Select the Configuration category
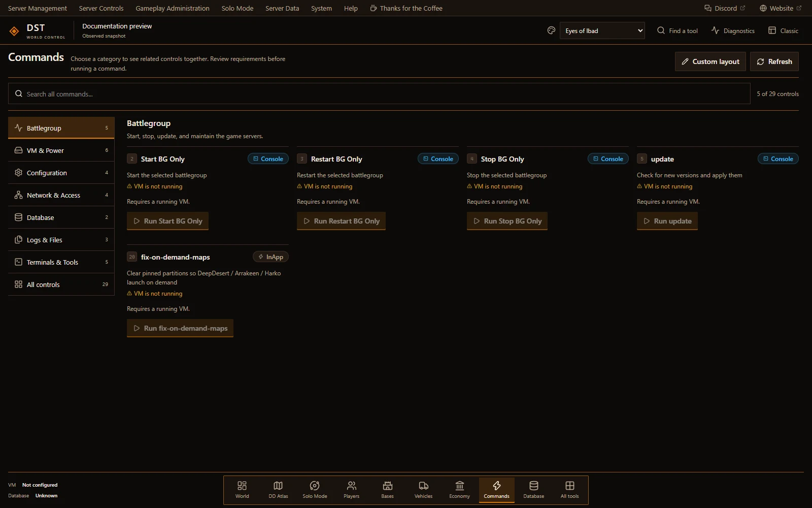 pos(61,173)
